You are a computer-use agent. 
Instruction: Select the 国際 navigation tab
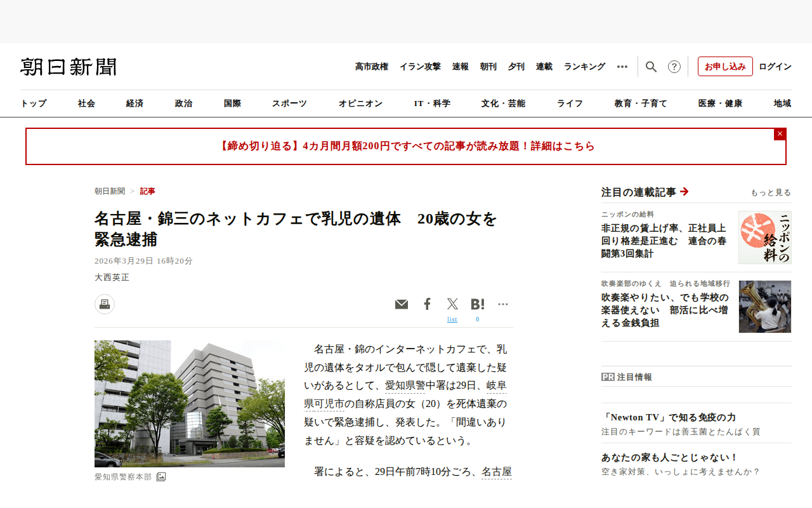point(232,104)
